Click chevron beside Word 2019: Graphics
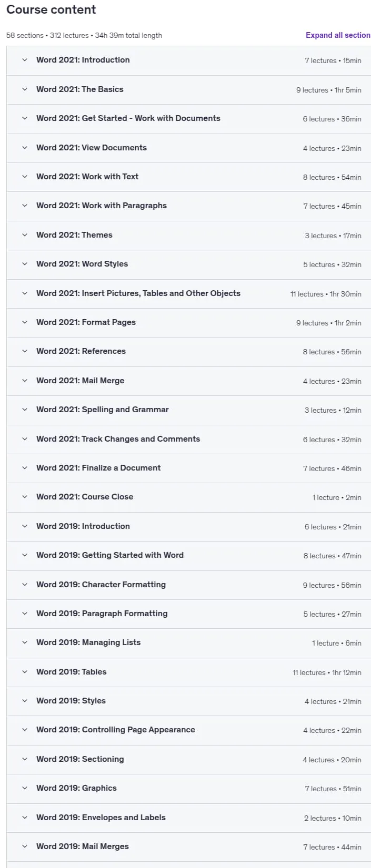The height and width of the screenshot is (868, 371). 24,788
